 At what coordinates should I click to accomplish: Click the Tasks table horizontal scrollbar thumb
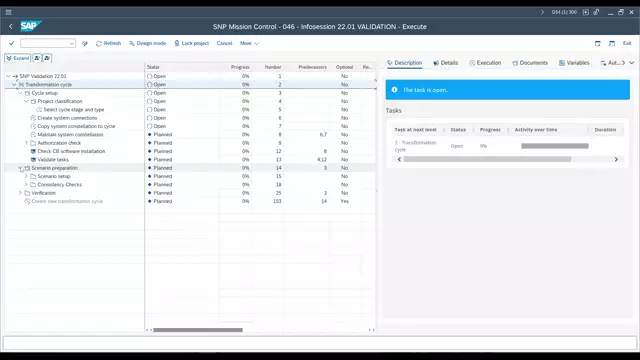click(487, 159)
